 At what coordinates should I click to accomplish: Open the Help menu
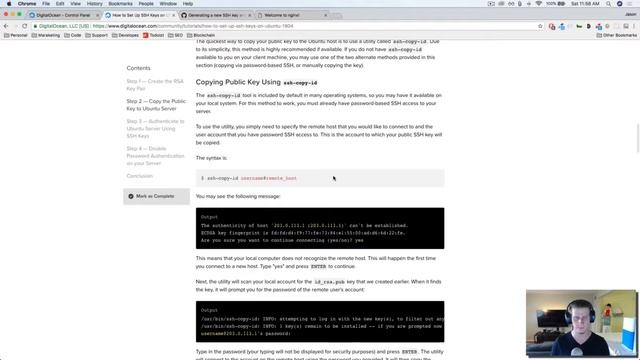pyautogui.click(x=188, y=4)
